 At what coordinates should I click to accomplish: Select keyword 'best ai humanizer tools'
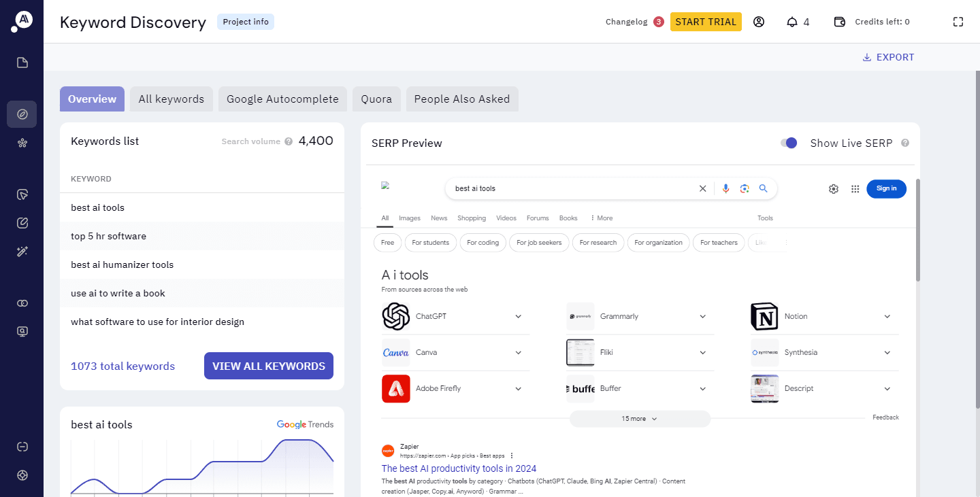[202, 264]
